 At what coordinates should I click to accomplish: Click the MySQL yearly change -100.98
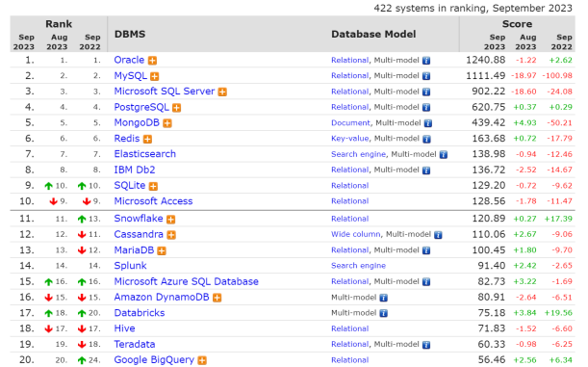[x=557, y=76]
